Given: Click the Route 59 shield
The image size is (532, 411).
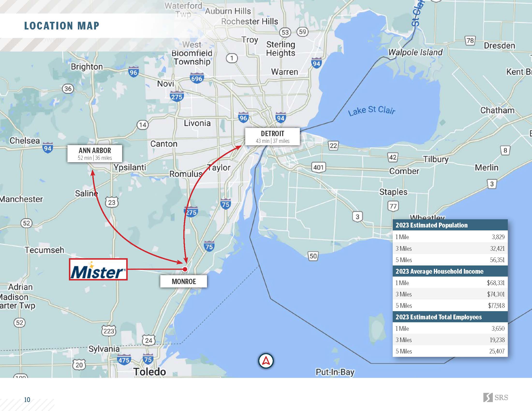Looking at the screenshot, I should pos(303,32).
